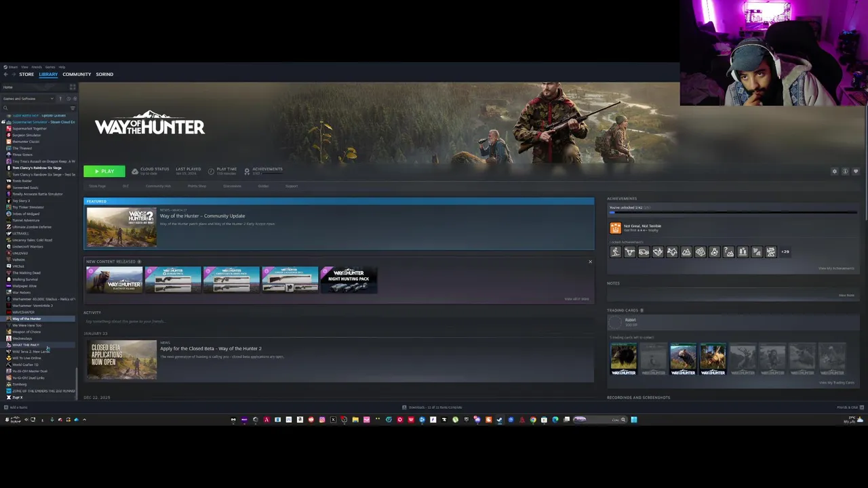Open the SORIND profile tab
The image size is (868, 488).
pyautogui.click(x=104, y=75)
